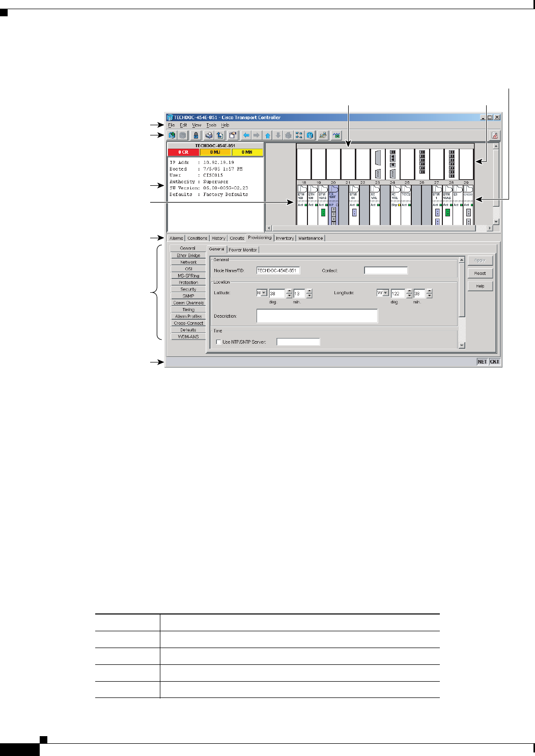Click the yellow 0 MN alarm count
535x756 pixels.
[x=247, y=152]
